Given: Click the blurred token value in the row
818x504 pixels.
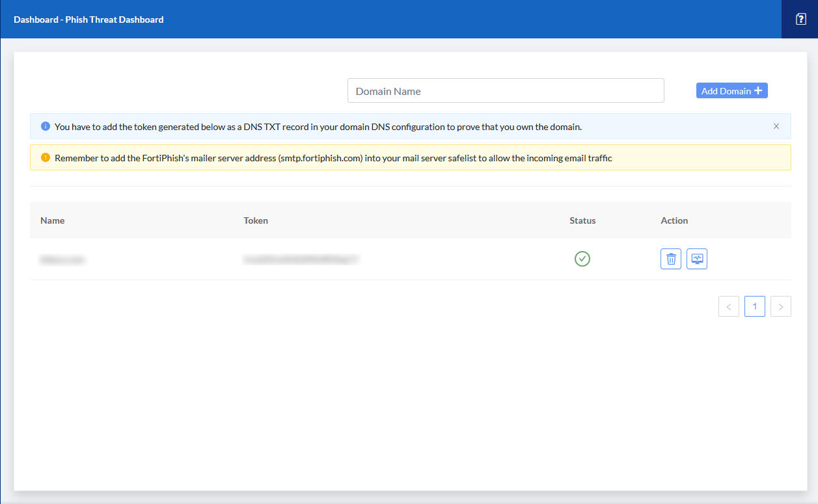Looking at the screenshot, I should (301, 259).
